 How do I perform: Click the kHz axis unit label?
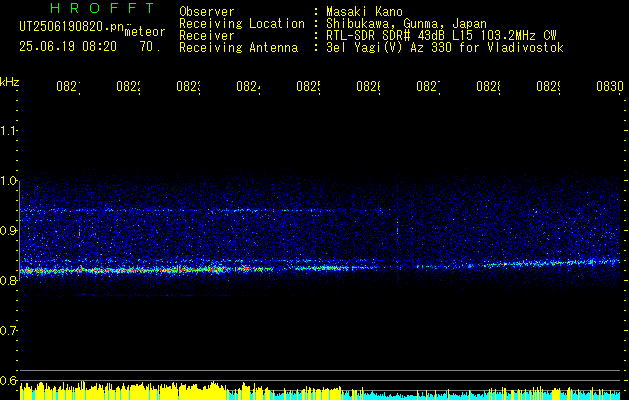click(10, 82)
